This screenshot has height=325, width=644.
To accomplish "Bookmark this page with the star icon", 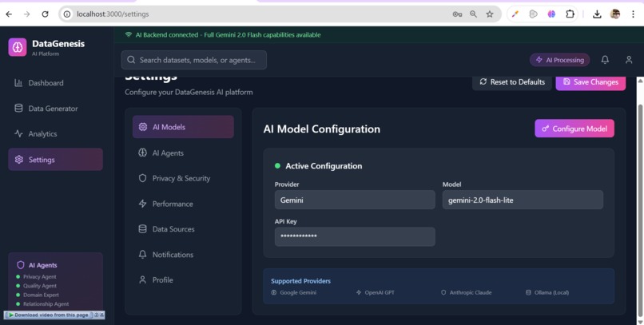I will click(490, 14).
